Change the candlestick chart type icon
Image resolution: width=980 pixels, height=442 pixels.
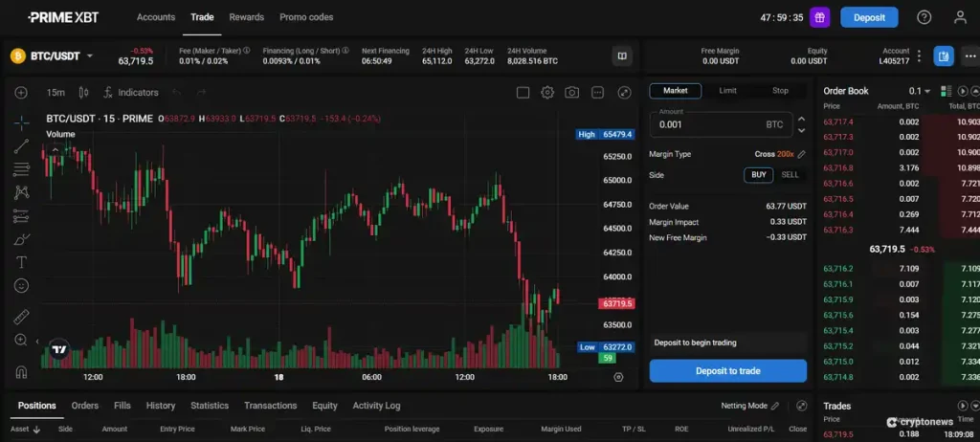pos(84,93)
